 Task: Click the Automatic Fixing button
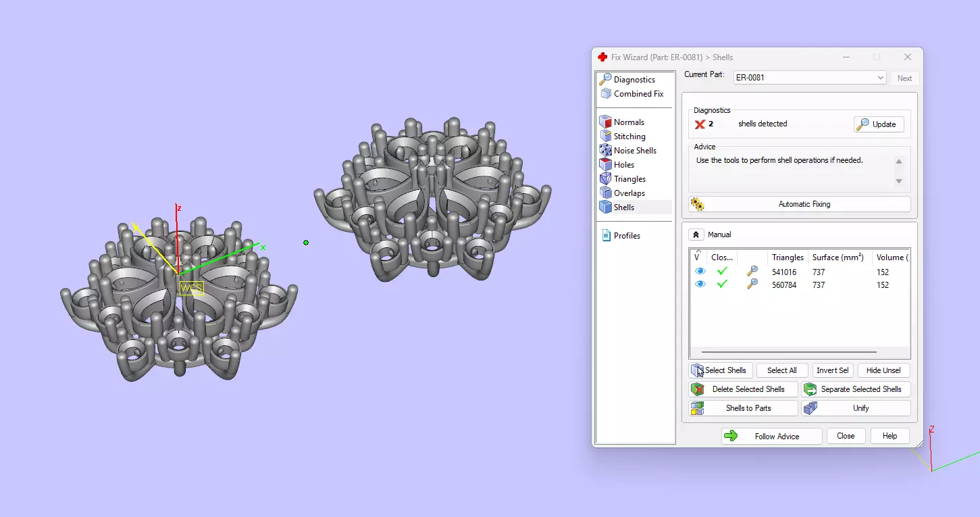(800, 204)
